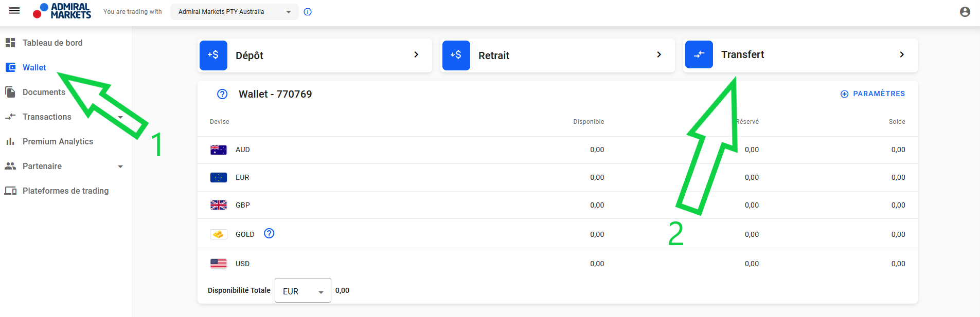The height and width of the screenshot is (317, 980).
Task: Open Premium Analytics section
Action: point(58,141)
